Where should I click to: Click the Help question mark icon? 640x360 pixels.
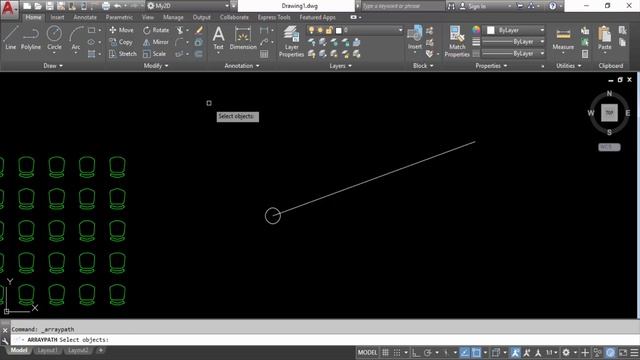pyautogui.click(x=552, y=6)
